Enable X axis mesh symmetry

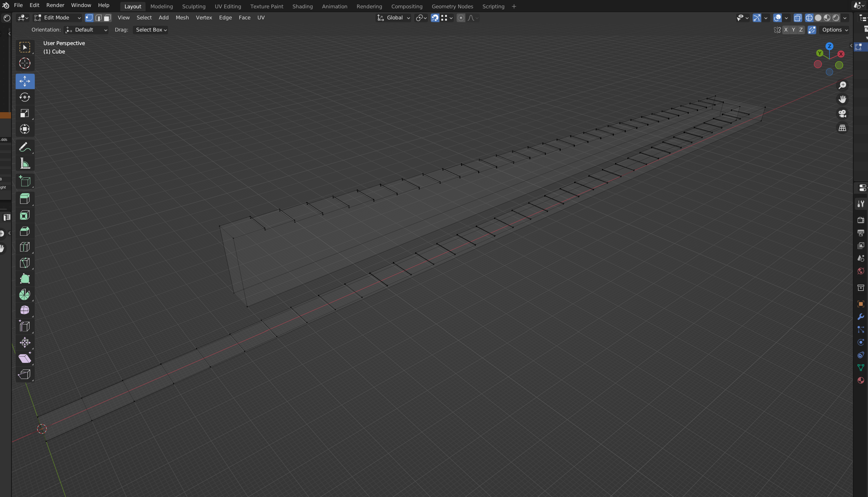click(x=786, y=30)
